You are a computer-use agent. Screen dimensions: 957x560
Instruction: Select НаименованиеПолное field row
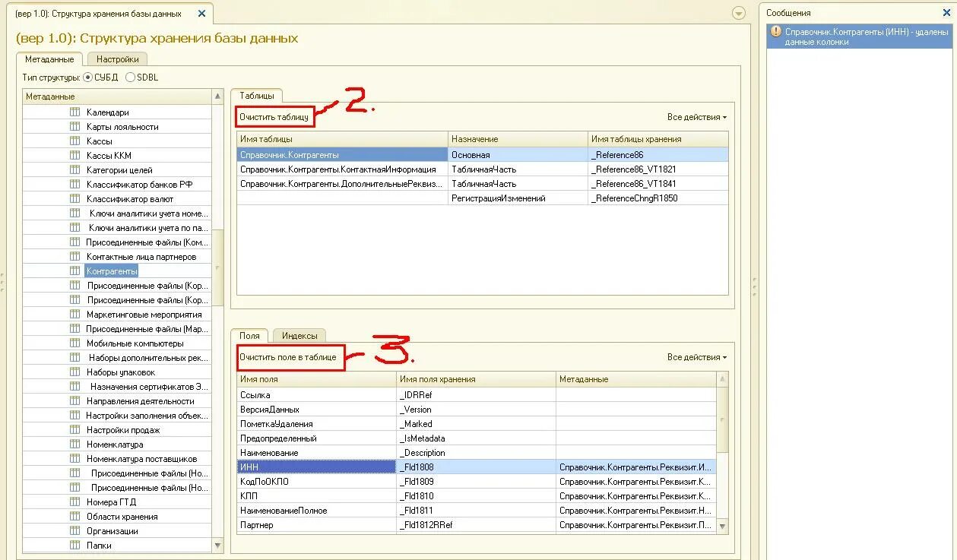(477, 510)
